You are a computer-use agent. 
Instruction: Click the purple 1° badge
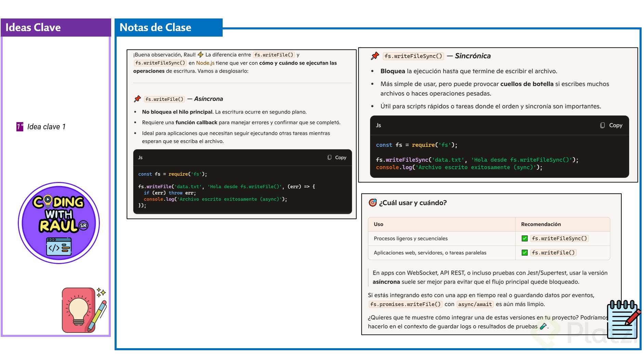tap(20, 127)
